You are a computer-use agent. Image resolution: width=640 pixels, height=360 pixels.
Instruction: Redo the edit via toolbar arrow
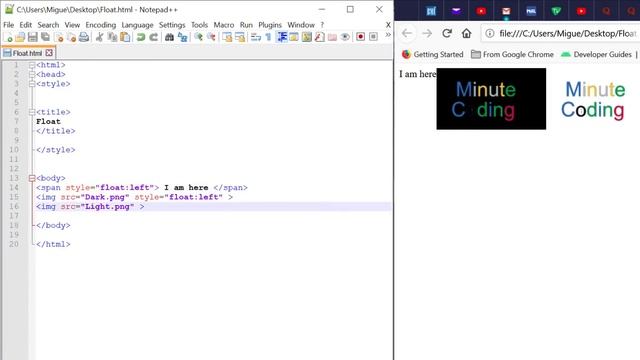pyautogui.click(x=153, y=37)
